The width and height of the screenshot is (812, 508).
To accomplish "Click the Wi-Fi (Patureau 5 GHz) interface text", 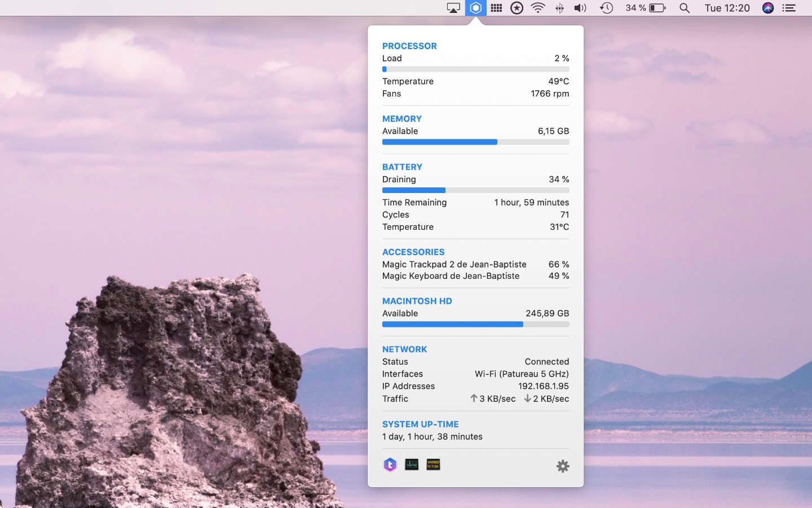I will coord(522,374).
